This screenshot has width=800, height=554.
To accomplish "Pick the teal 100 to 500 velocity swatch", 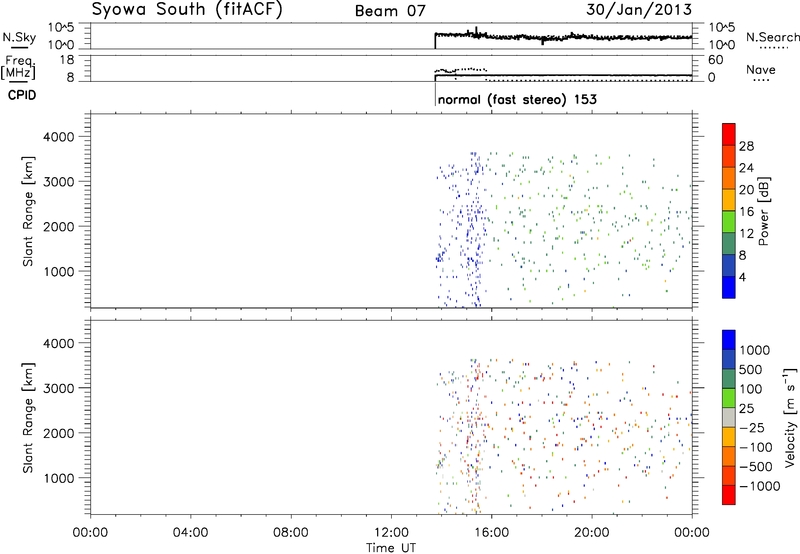I will point(729,379).
